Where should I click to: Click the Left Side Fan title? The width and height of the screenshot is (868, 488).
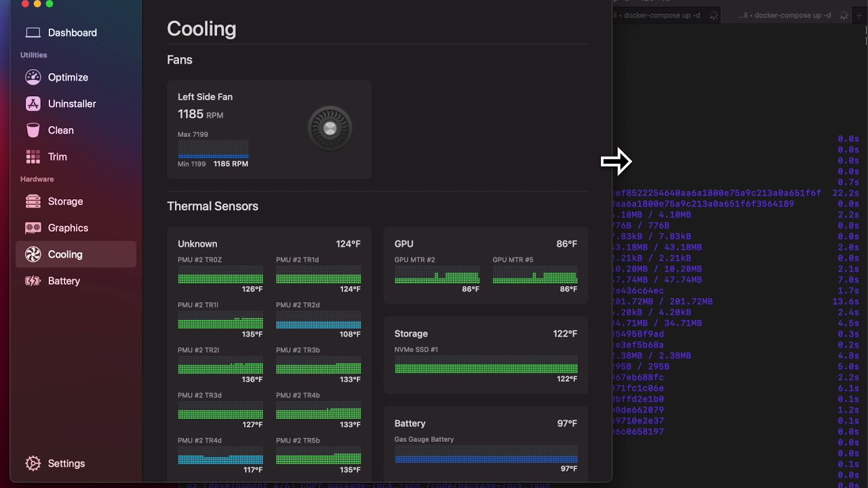tap(205, 97)
